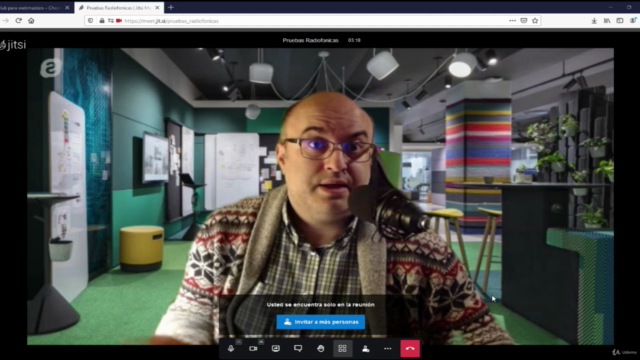Go forward in browser history
This screenshot has height=360, width=640.
(x=5, y=20)
